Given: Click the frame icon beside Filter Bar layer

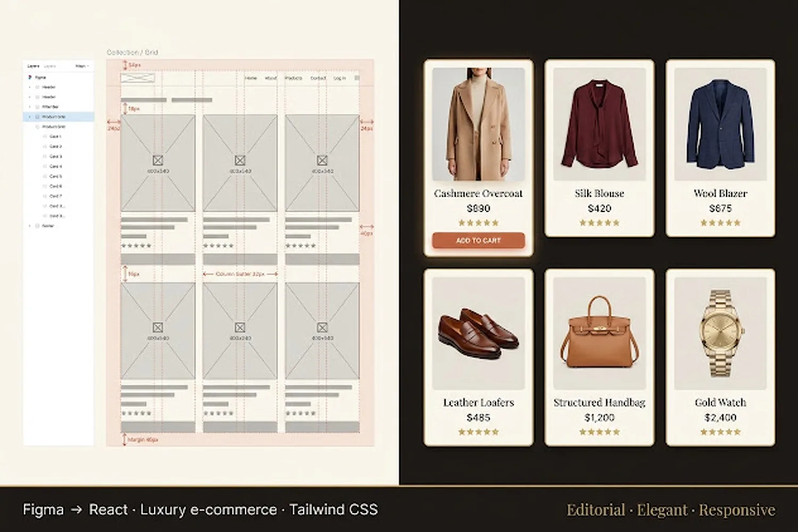Looking at the screenshot, I should click(x=37, y=107).
